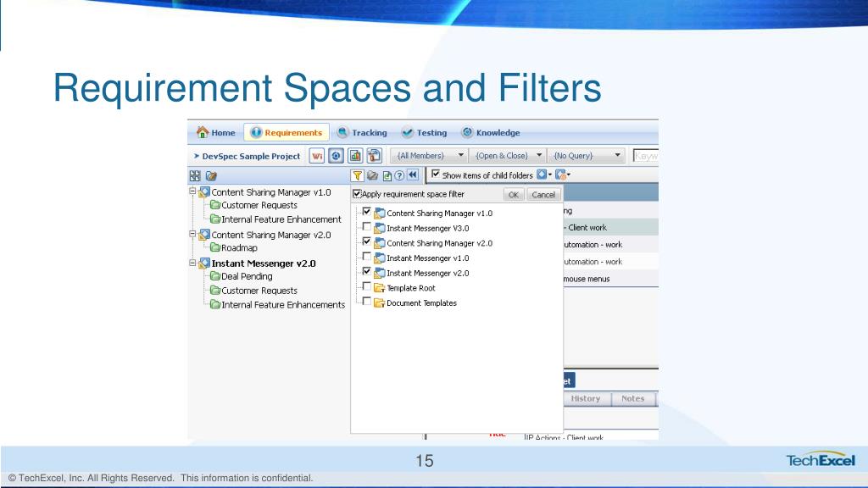868x488 pixels.
Task: Click the blue circular target toolbar icon
Action: [336, 156]
